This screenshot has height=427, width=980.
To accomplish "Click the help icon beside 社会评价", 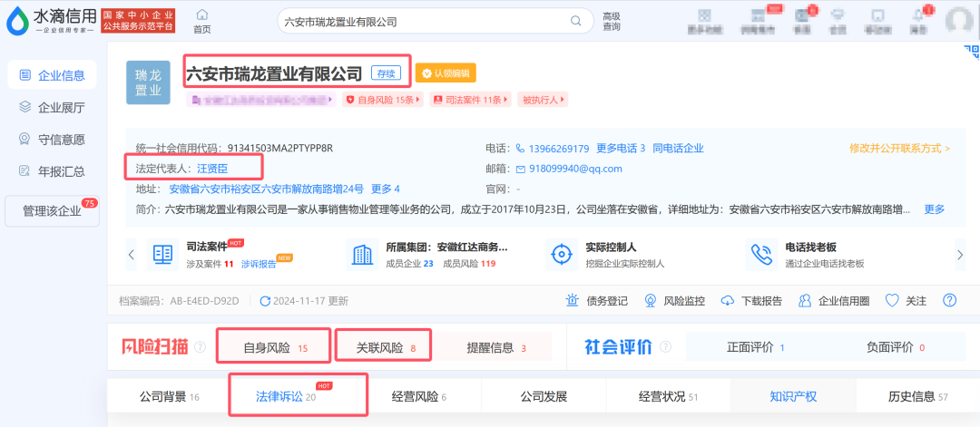I will [x=666, y=346].
